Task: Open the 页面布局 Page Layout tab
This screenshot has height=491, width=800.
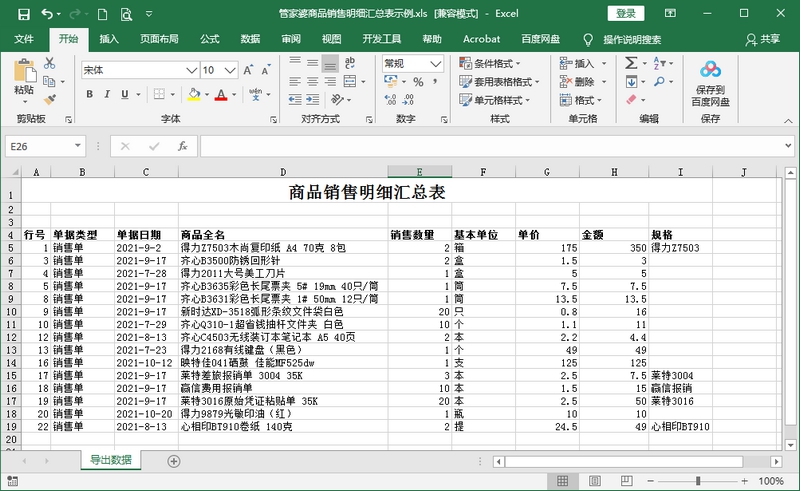Action: [x=159, y=39]
